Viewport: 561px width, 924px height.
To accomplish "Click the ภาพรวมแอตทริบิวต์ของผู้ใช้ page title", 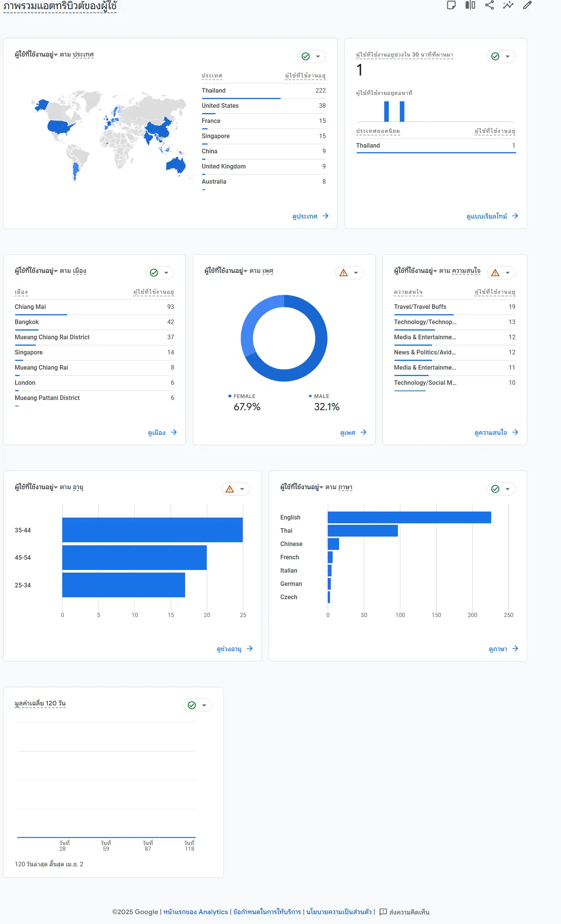I will [60, 6].
